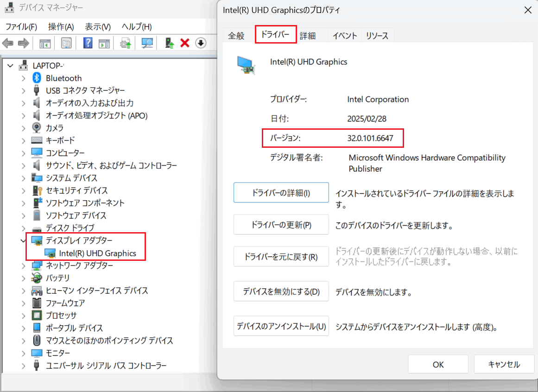
Task: Click the down-arrow disable device icon
Action: pos(201,43)
